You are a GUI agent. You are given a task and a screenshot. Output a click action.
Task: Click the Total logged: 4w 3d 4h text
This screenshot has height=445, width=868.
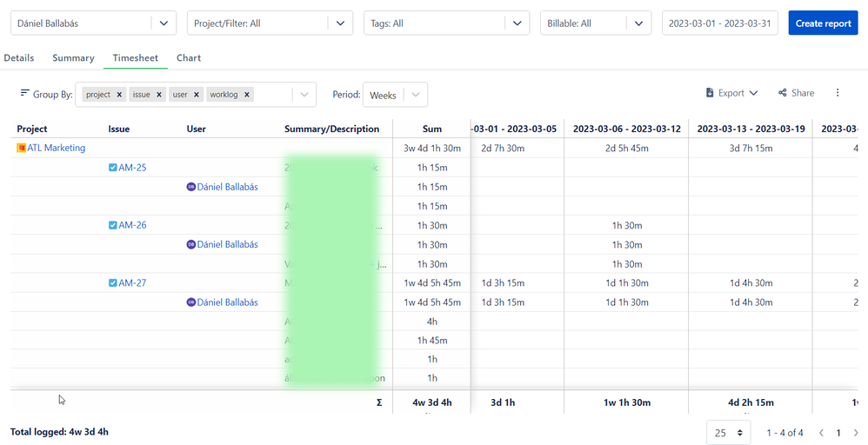click(59, 432)
